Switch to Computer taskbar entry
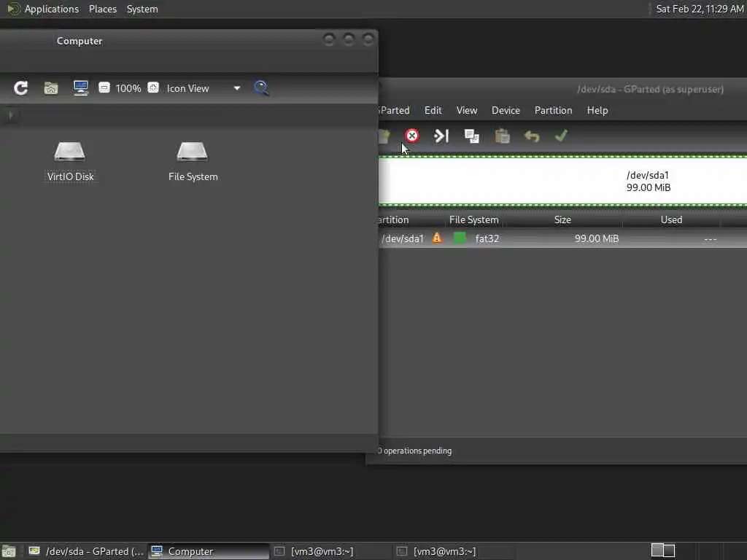 [209, 551]
